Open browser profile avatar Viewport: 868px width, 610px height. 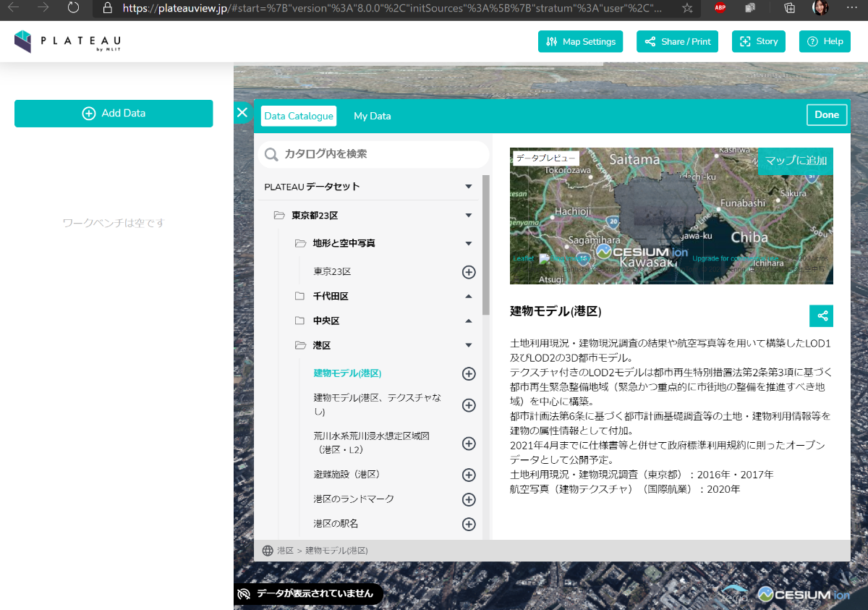[820, 8]
